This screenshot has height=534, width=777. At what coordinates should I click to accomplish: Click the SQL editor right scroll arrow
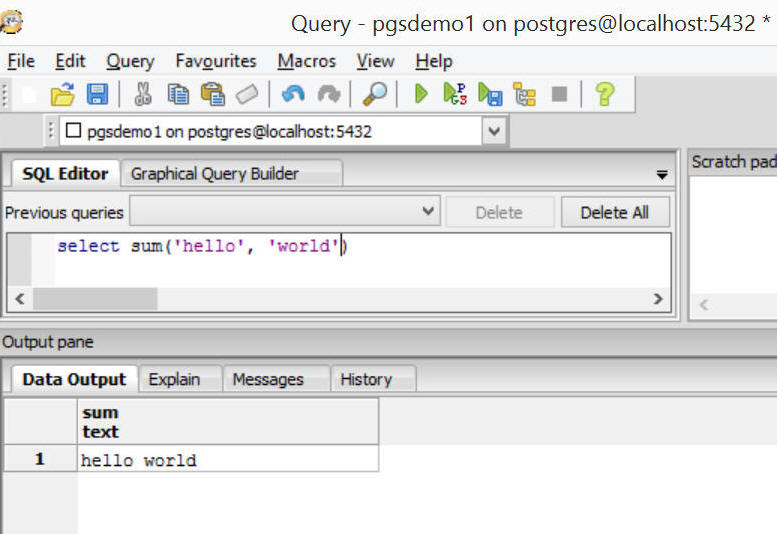coord(658,299)
